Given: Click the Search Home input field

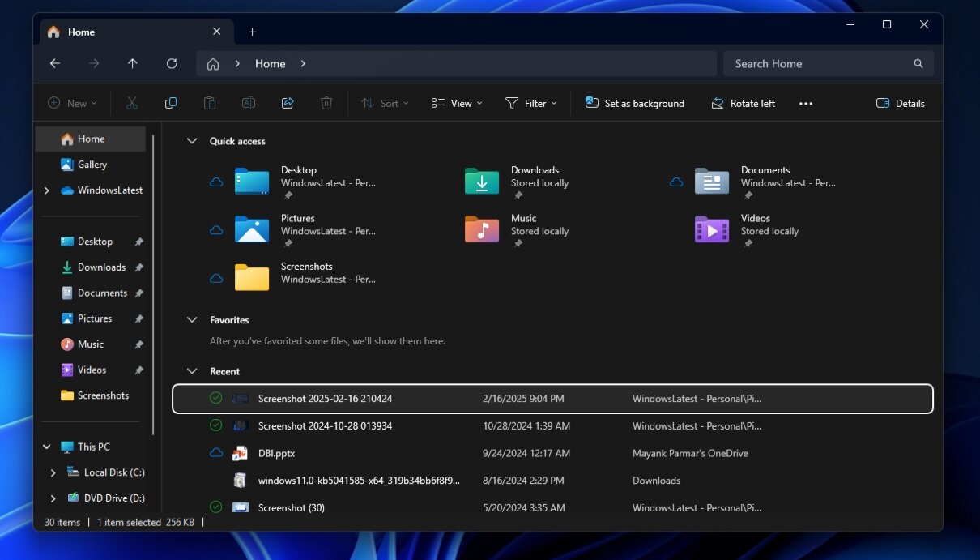Looking at the screenshot, I should (x=818, y=64).
